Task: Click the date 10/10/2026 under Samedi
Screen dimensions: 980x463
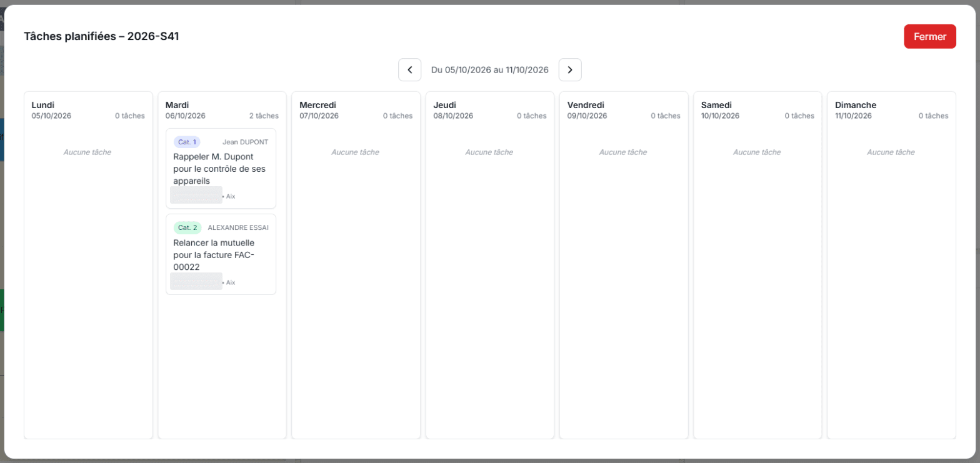Action: tap(720, 116)
